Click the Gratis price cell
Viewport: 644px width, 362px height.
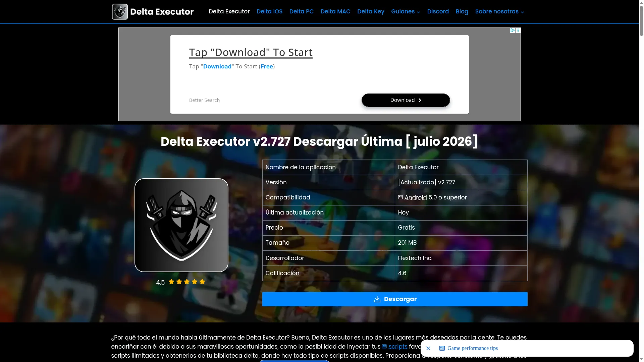coord(461,228)
